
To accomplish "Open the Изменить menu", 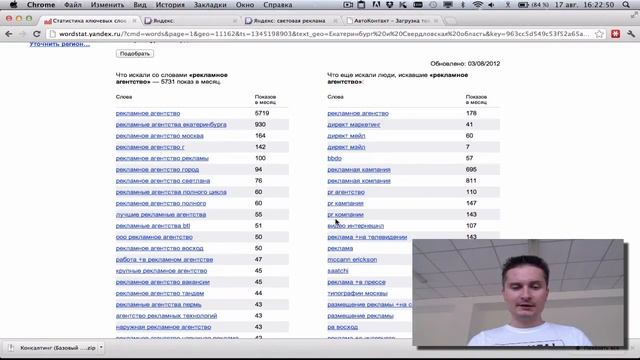I will 107,5.
